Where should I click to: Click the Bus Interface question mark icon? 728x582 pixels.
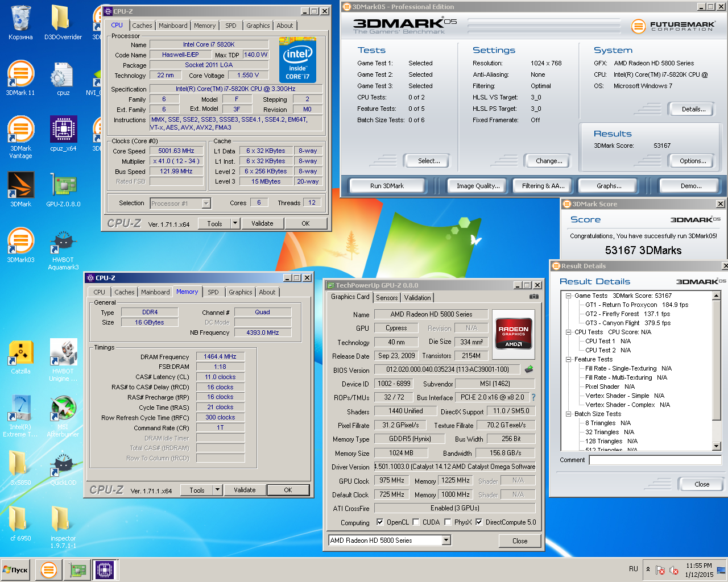click(x=533, y=397)
